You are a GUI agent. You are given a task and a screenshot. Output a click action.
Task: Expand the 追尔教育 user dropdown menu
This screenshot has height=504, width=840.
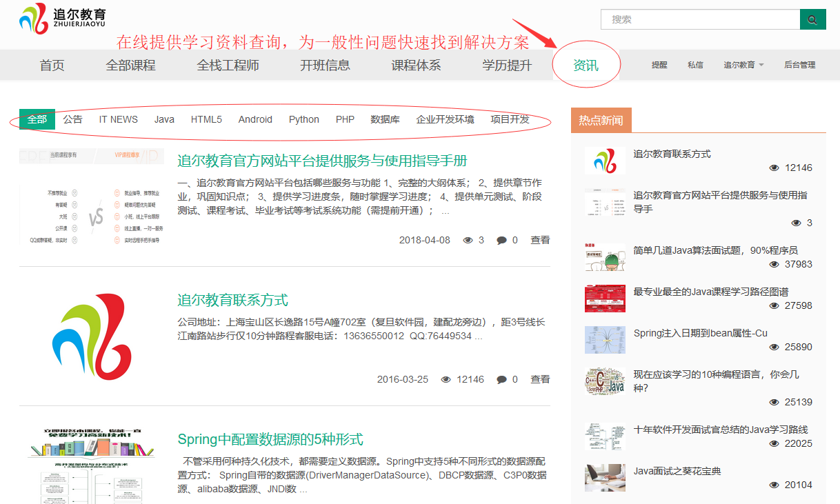(x=743, y=65)
